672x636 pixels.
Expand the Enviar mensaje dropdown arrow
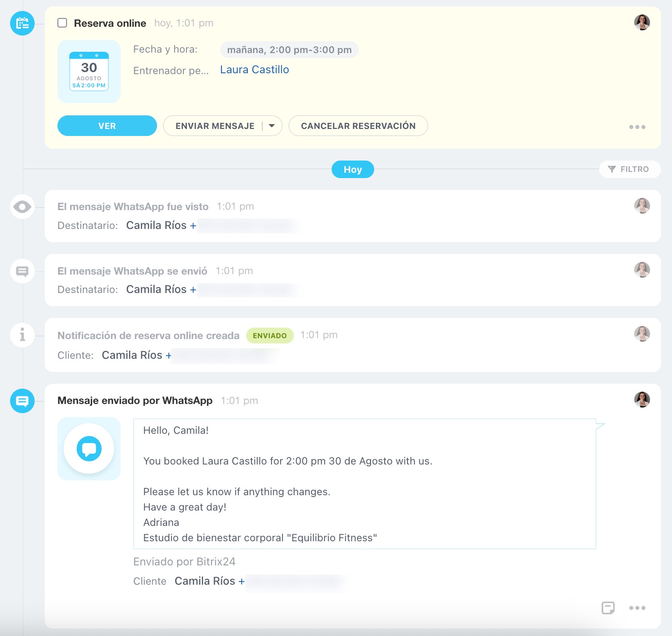click(272, 126)
